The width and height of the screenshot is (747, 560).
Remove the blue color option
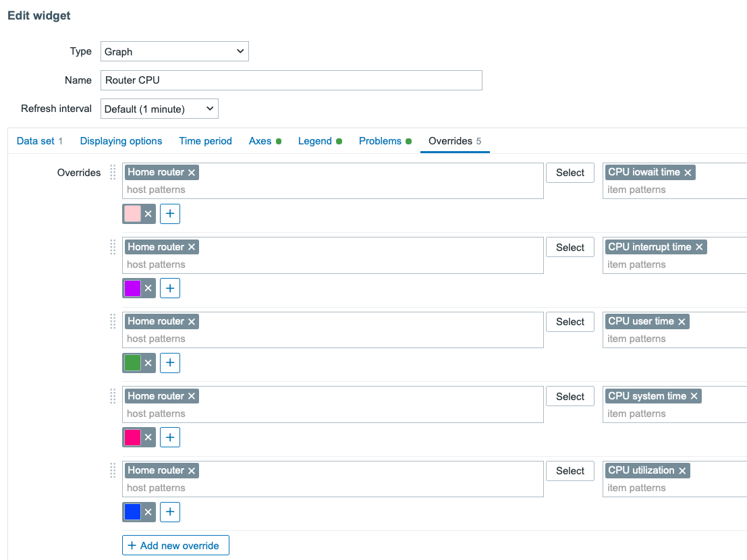[x=148, y=512]
